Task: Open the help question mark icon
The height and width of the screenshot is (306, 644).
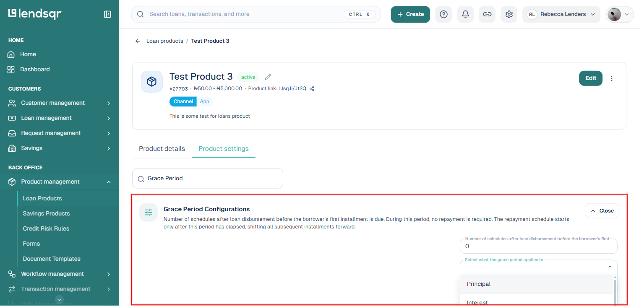Action: click(443, 14)
